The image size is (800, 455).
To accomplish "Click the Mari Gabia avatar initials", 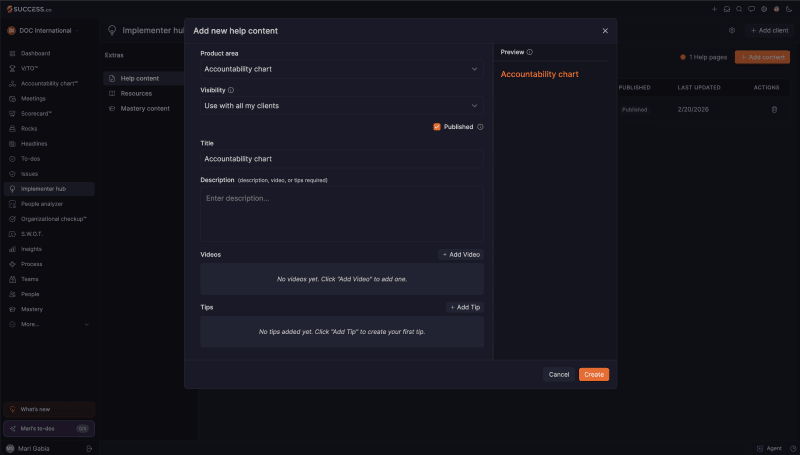I will pos(10,449).
